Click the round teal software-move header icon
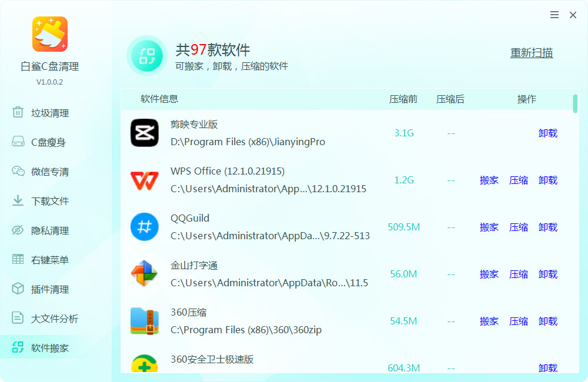The image size is (588, 382). (147, 56)
